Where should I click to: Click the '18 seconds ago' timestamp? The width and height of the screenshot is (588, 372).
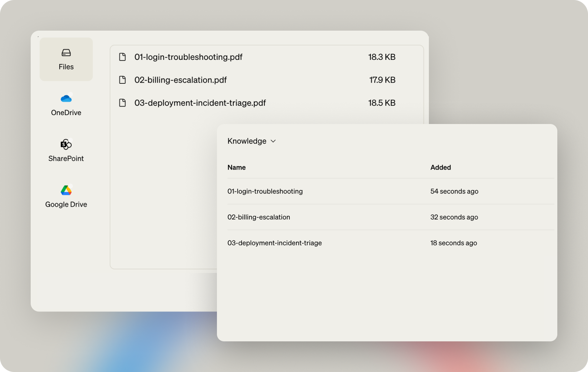point(453,243)
